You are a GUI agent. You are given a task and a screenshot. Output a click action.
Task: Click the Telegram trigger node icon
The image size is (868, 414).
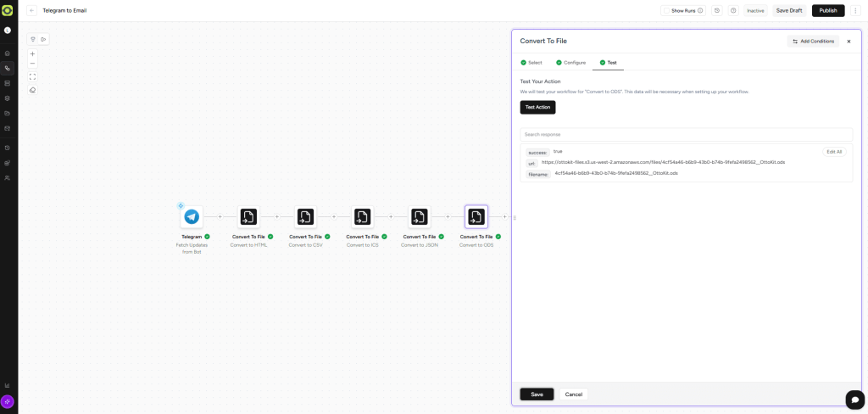[192, 217]
